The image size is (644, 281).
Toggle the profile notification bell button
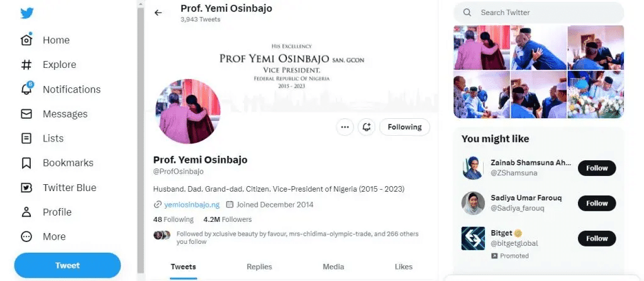[x=367, y=127]
